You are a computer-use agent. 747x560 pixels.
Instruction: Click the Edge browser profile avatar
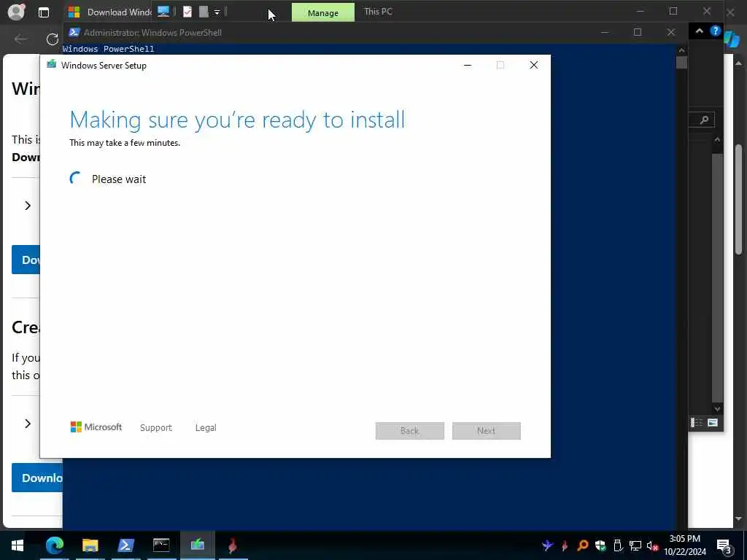16,12
